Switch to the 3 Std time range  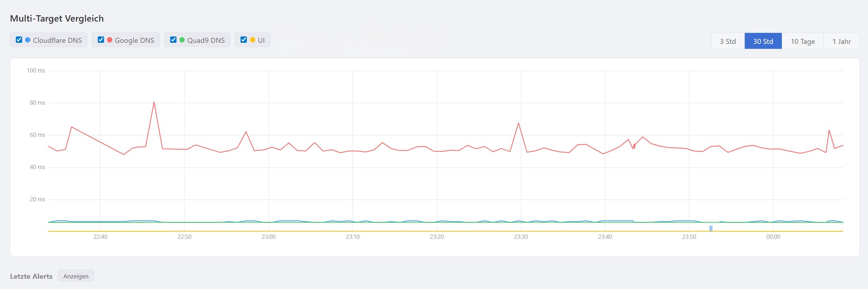point(728,41)
